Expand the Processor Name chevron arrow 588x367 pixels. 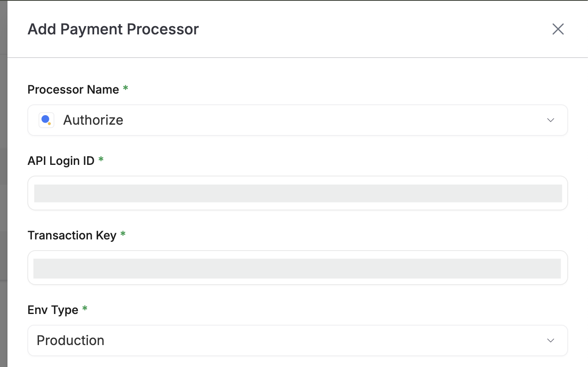[551, 120]
